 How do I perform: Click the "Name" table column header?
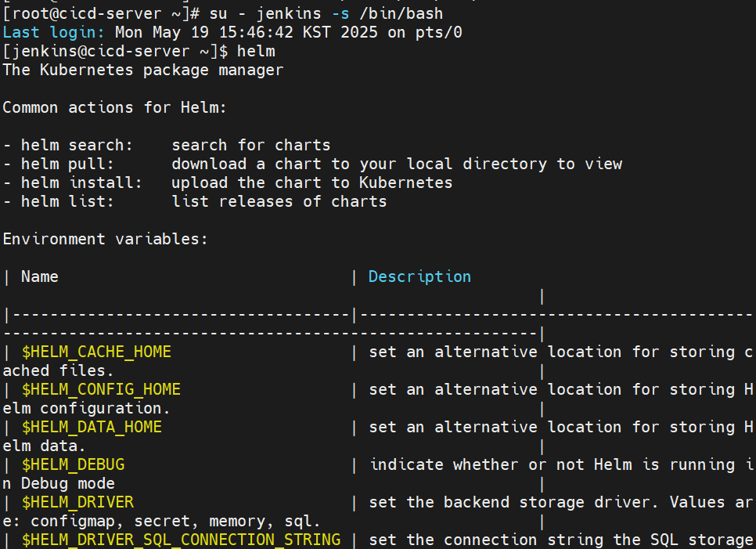(x=40, y=277)
